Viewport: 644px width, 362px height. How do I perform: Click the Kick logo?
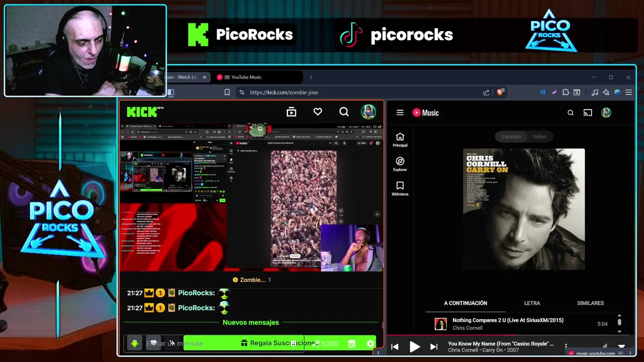point(145,111)
